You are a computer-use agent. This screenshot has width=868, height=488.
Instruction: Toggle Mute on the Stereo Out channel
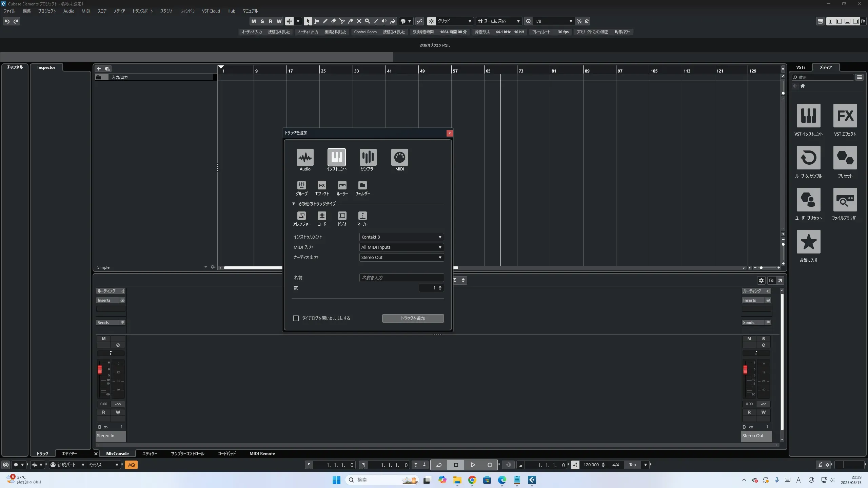click(749, 339)
